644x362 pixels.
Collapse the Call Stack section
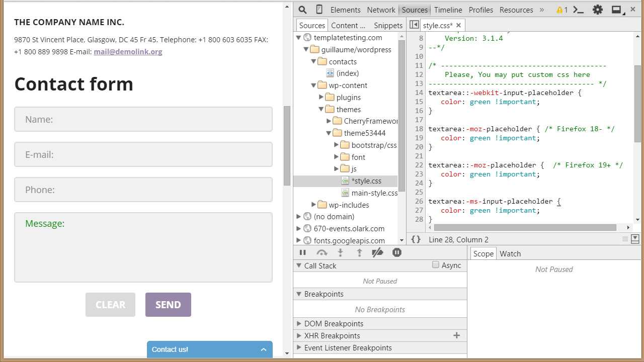pos(299,265)
